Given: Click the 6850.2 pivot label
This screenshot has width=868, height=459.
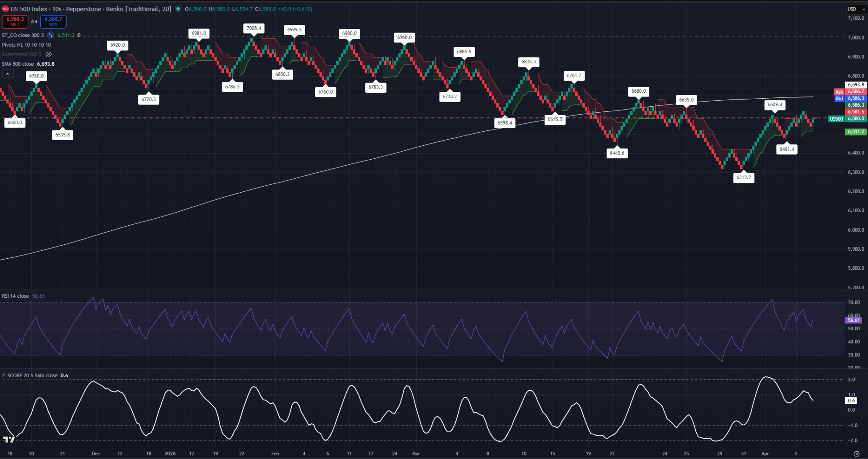Looking at the screenshot, I should pos(283,75).
